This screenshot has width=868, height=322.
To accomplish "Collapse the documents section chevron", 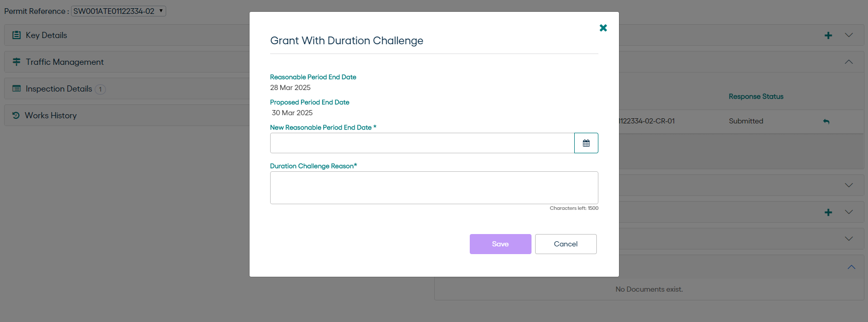I will pyautogui.click(x=852, y=267).
